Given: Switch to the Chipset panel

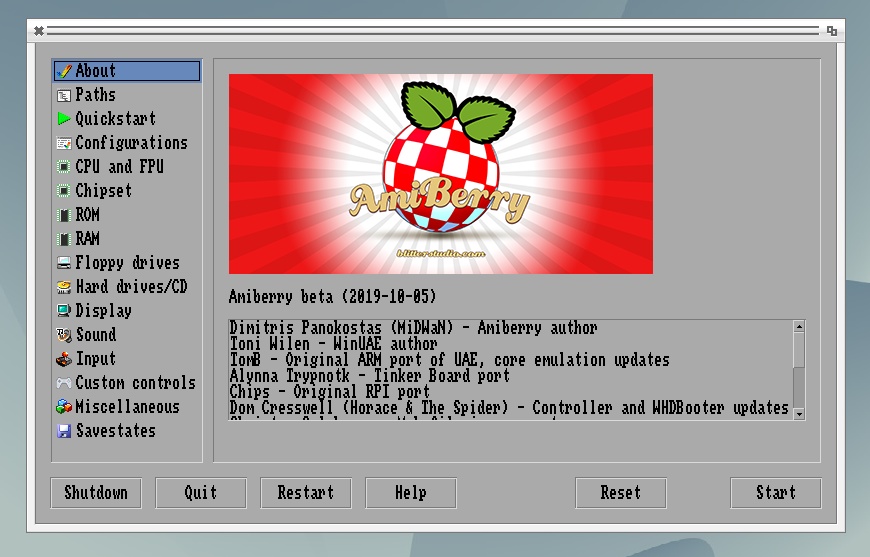Looking at the screenshot, I should [103, 191].
